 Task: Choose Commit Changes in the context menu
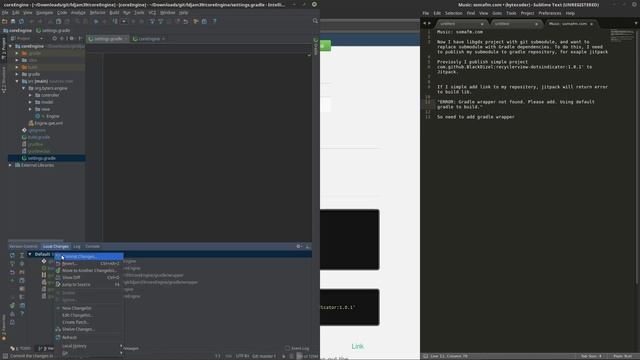click(x=89, y=257)
